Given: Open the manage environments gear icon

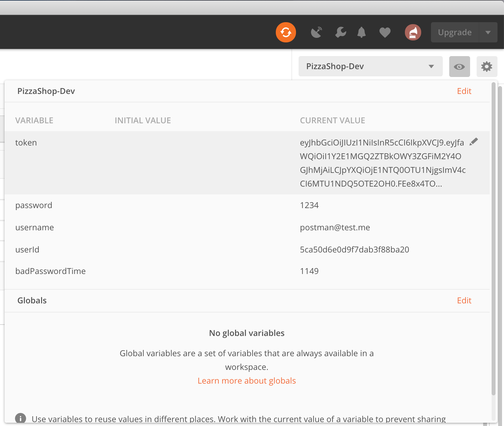Looking at the screenshot, I should point(487,67).
